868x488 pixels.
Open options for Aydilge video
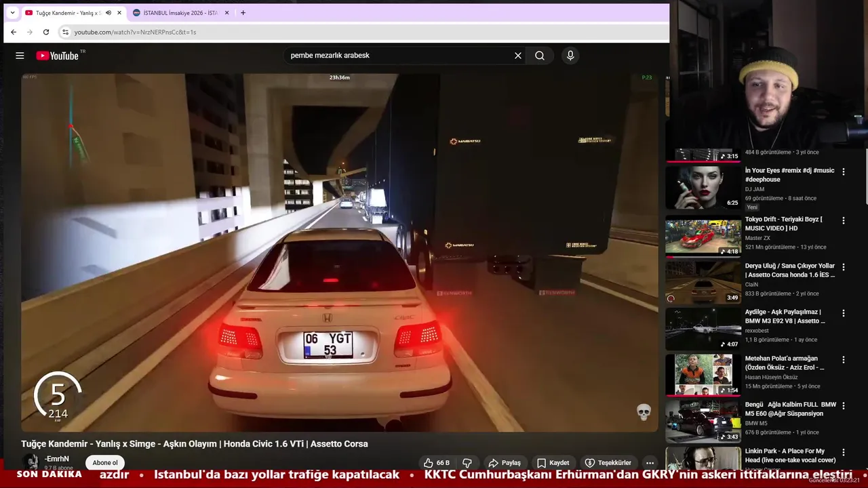point(844,314)
